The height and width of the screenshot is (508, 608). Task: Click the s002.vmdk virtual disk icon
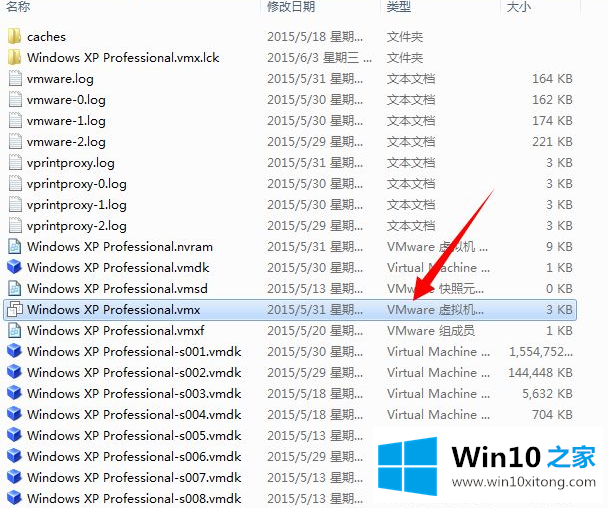point(15,372)
